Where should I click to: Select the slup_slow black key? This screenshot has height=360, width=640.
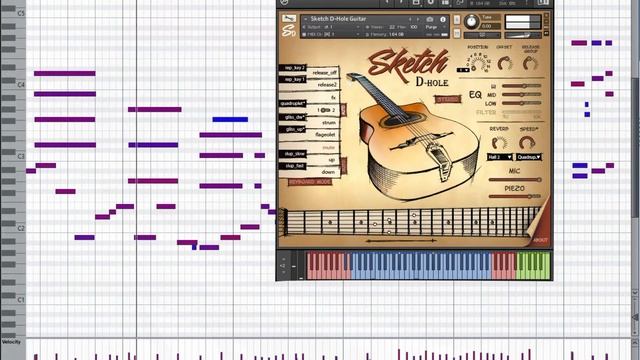coord(293,154)
